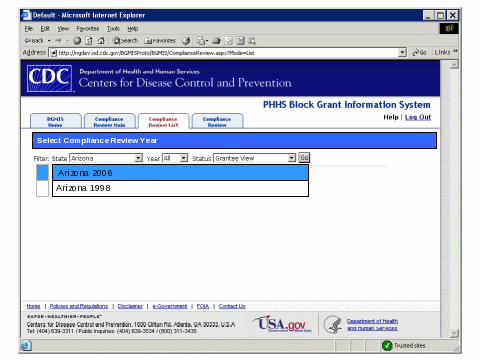
Task: Open the Contact Us footer link
Action: point(232,306)
